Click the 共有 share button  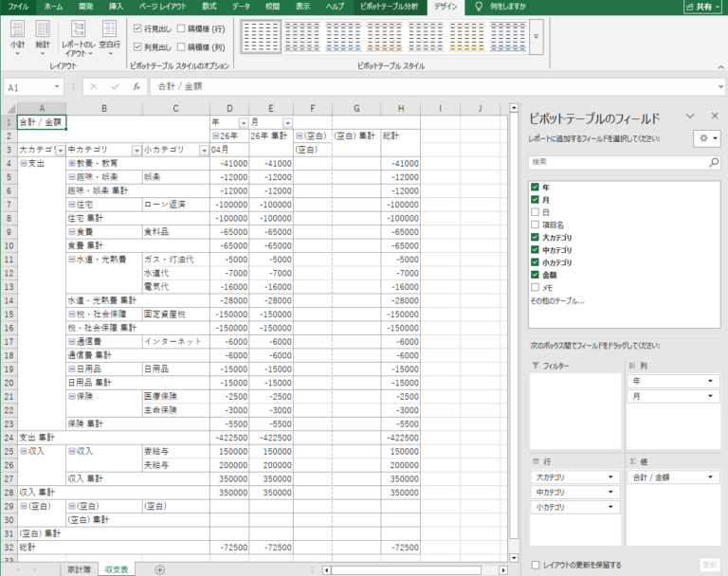pyautogui.click(x=703, y=7)
